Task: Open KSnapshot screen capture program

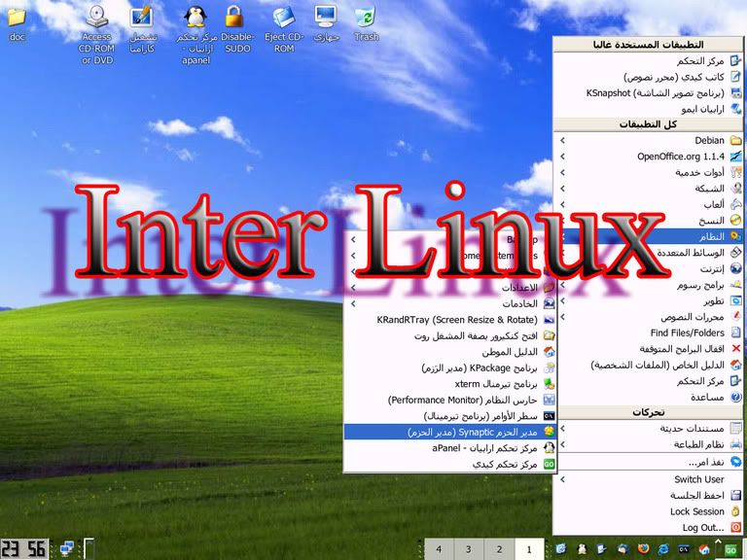Action: 649,93
